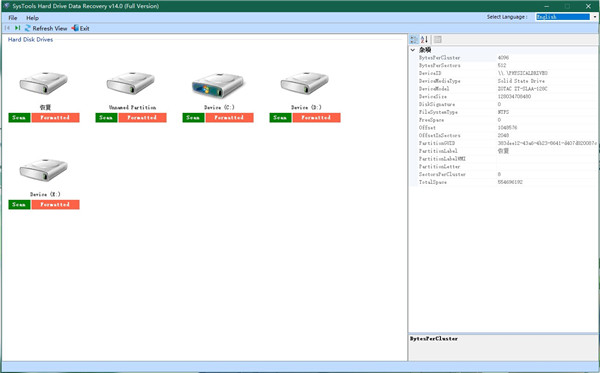Scan the Device (D:) drive
This screenshot has width=600, height=373.
point(280,117)
